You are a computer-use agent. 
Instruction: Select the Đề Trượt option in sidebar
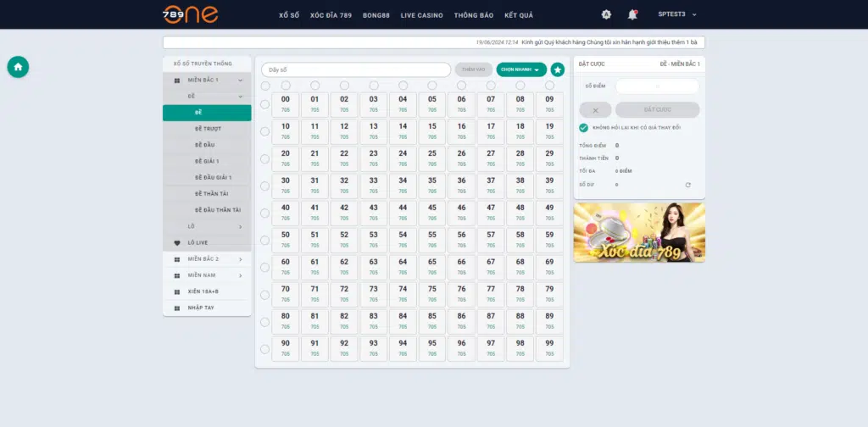208,129
